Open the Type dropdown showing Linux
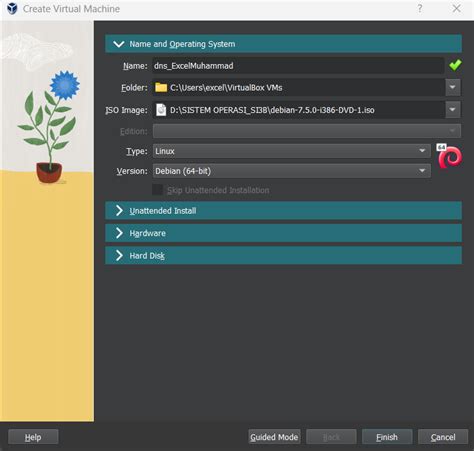The width and height of the screenshot is (474, 451). click(x=292, y=151)
